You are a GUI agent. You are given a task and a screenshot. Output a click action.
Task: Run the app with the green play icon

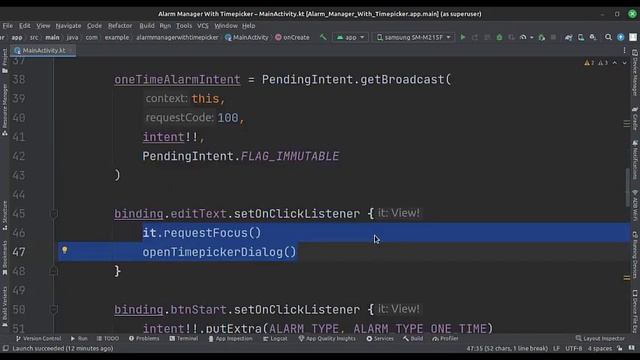coord(462,37)
